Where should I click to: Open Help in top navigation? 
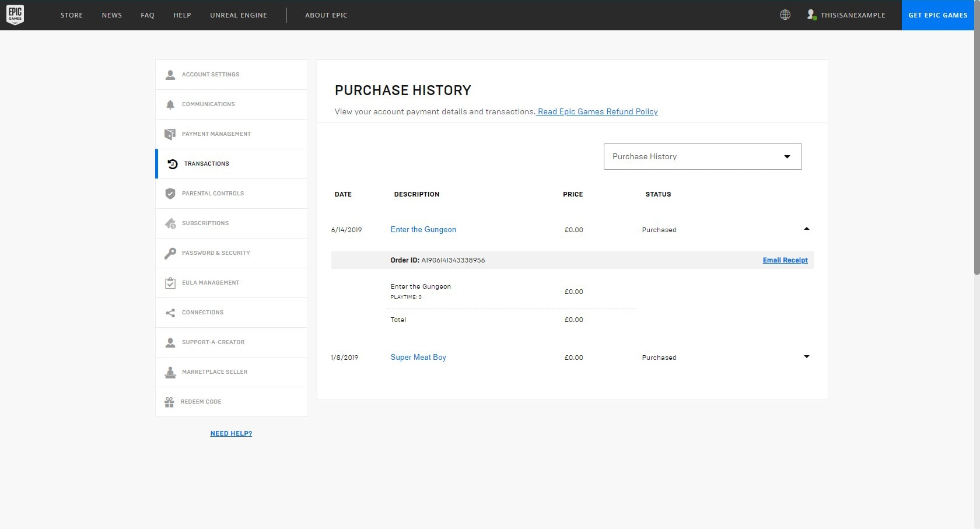point(182,15)
